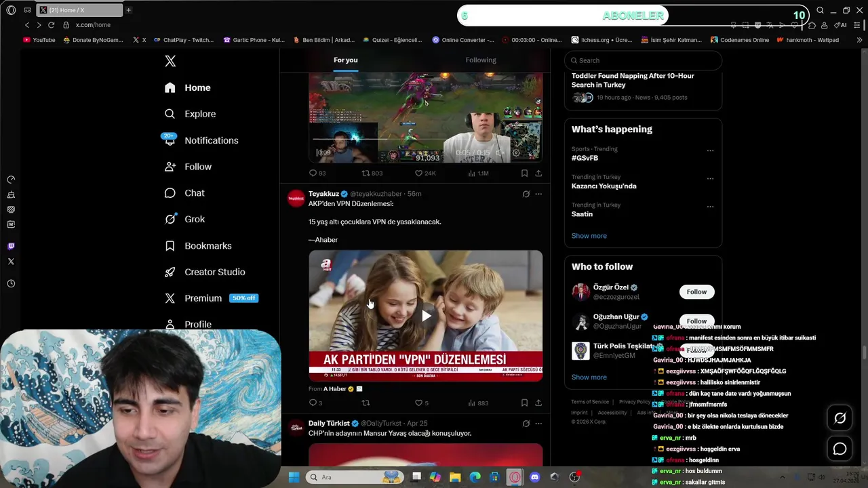Open options for Saatin trend

point(710,207)
